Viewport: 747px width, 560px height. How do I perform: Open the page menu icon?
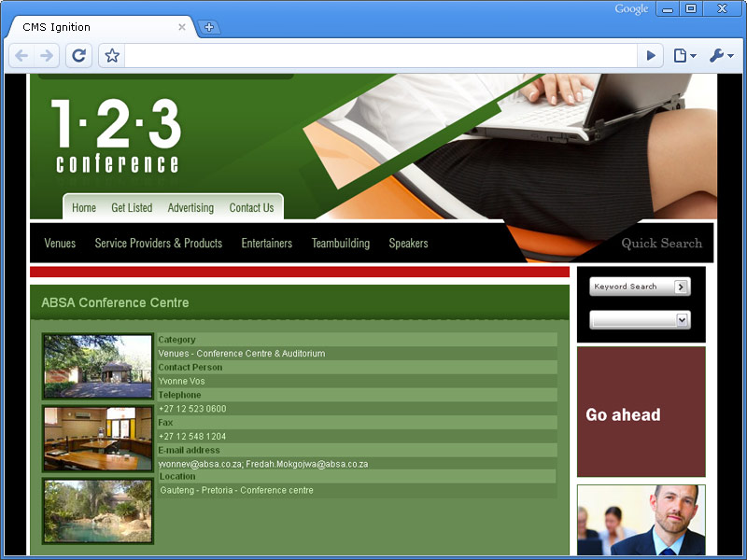(685, 56)
